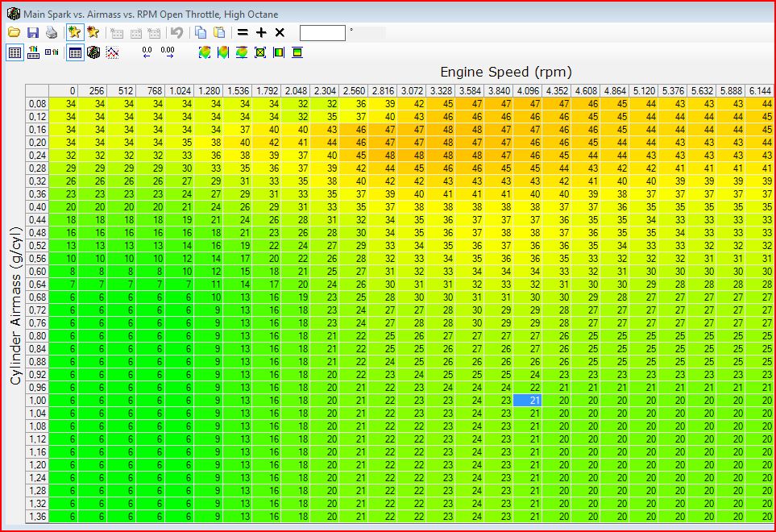This screenshot has width=776, height=532.
Task: Apply the multiply (×) operation
Action: (x=280, y=33)
